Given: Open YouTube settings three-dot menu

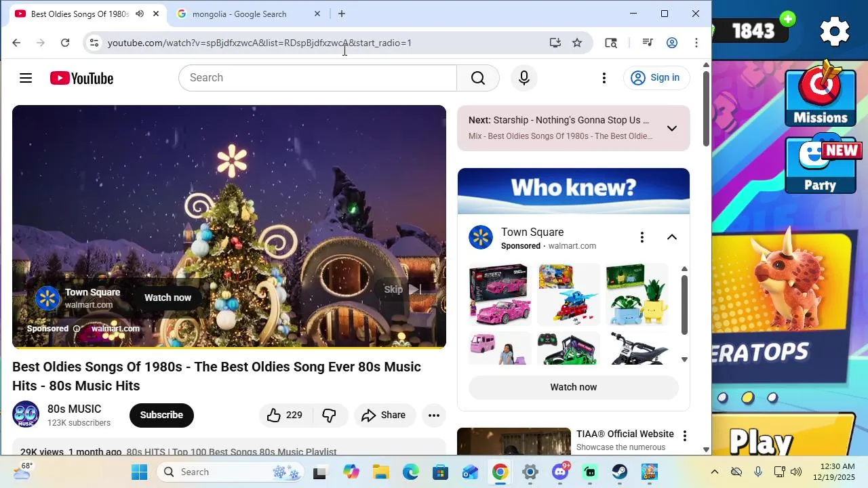Looking at the screenshot, I should 604,78.
